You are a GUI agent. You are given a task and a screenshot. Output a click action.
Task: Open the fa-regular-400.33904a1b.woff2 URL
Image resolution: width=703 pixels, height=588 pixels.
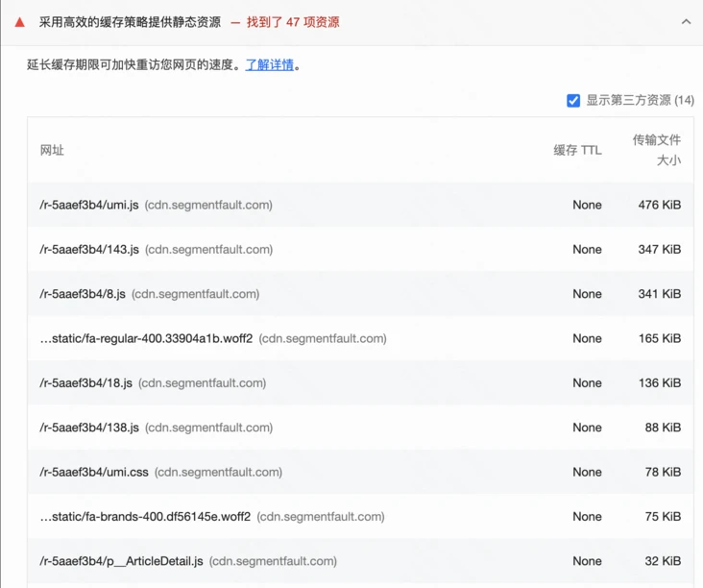(x=146, y=338)
